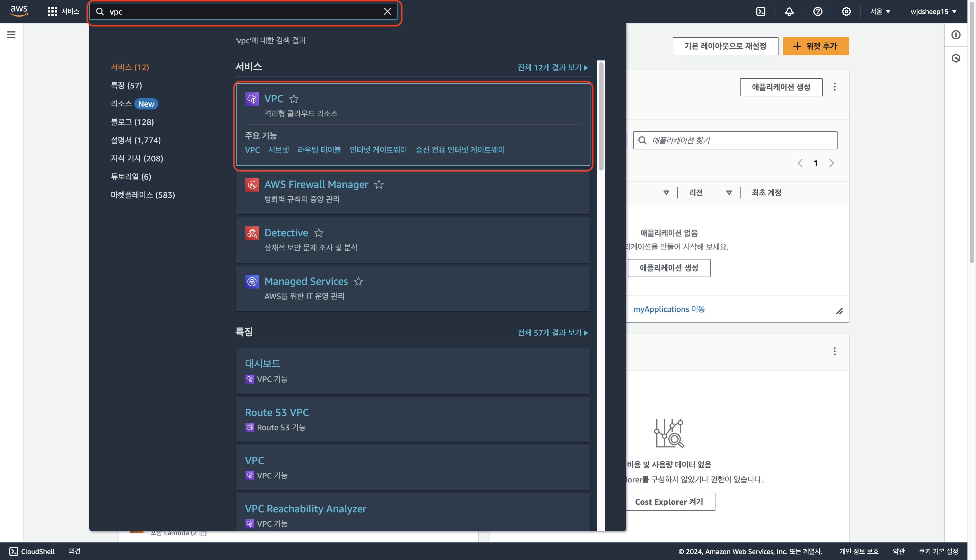Star the AWS Firewall Manager service
Image resolution: width=976 pixels, height=560 pixels.
(379, 184)
